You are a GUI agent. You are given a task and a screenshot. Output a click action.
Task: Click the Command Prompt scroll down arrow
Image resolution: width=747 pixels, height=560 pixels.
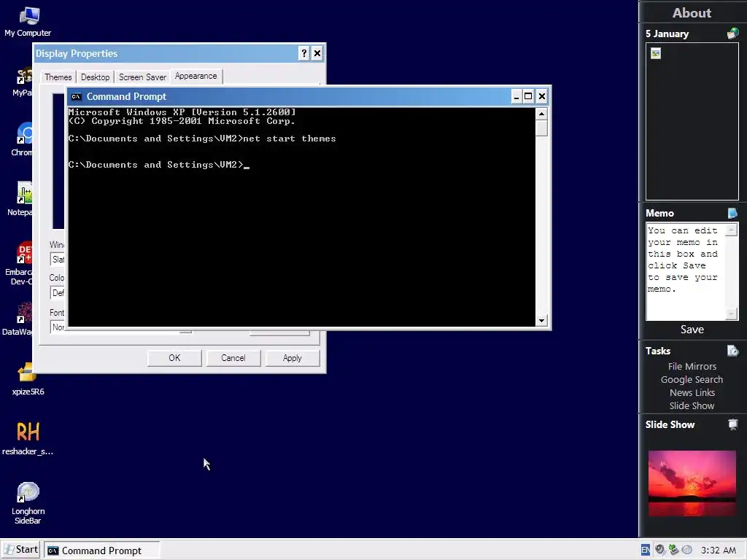click(x=541, y=321)
